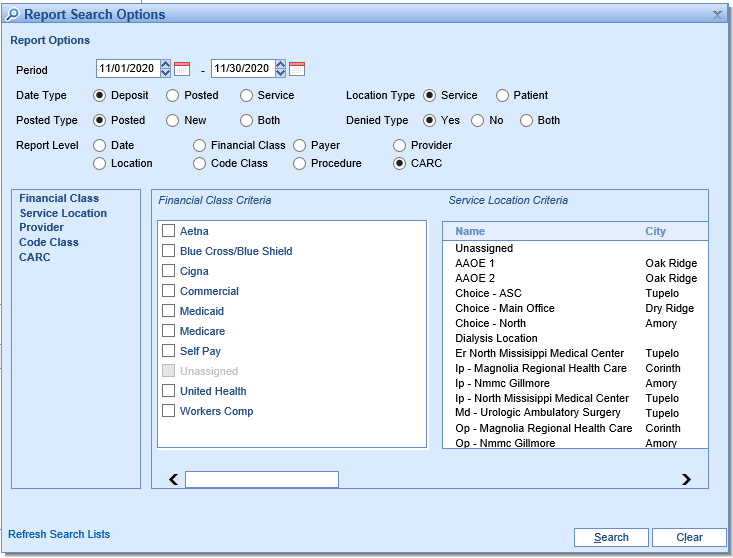Check the Aetna financial class box

(x=169, y=231)
